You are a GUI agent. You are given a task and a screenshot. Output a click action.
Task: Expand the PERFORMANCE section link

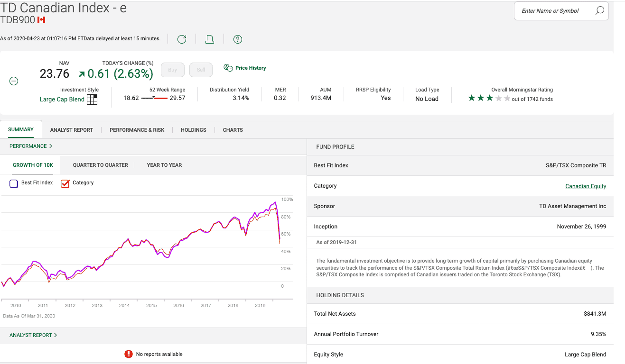point(31,146)
